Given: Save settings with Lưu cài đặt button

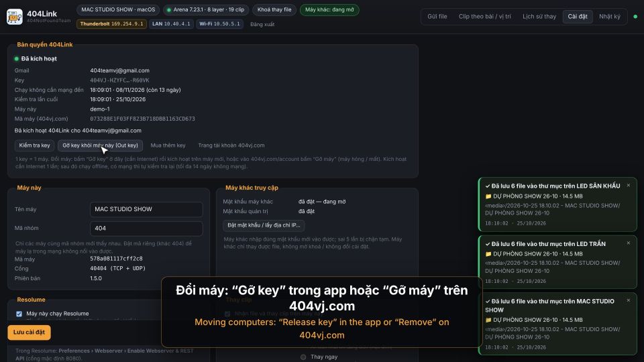Looking at the screenshot, I should tap(29, 332).
